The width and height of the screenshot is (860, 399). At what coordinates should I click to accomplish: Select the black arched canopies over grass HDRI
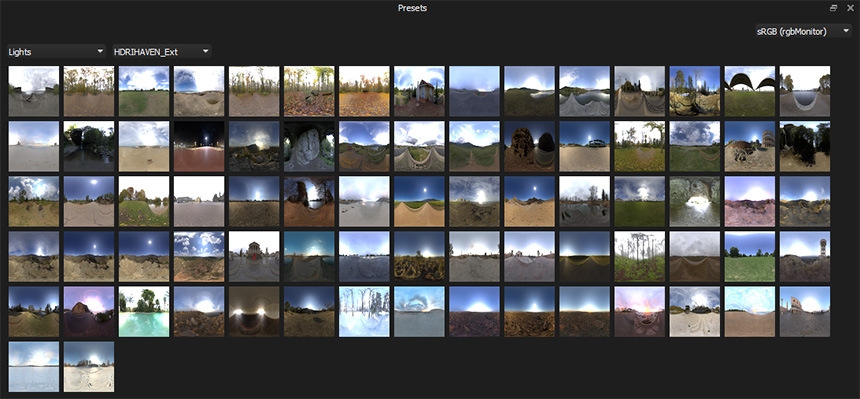tap(750, 91)
